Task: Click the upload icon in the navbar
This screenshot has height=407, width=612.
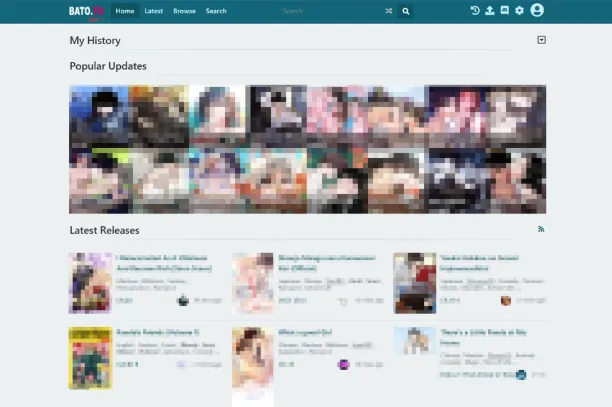Action: (x=489, y=11)
